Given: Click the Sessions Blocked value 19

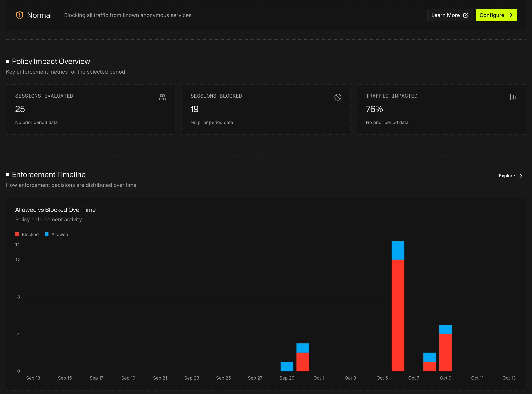Looking at the screenshot, I should coord(195,109).
